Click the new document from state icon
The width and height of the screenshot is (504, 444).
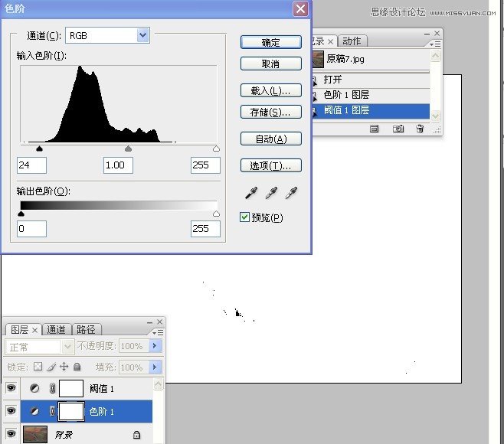pyautogui.click(x=374, y=129)
